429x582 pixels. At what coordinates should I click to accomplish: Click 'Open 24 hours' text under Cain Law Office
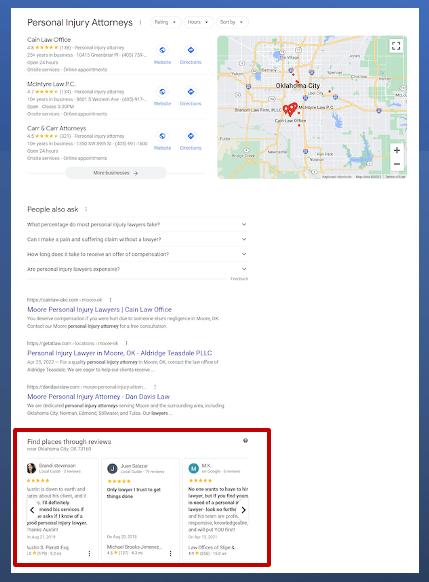tap(42, 62)
